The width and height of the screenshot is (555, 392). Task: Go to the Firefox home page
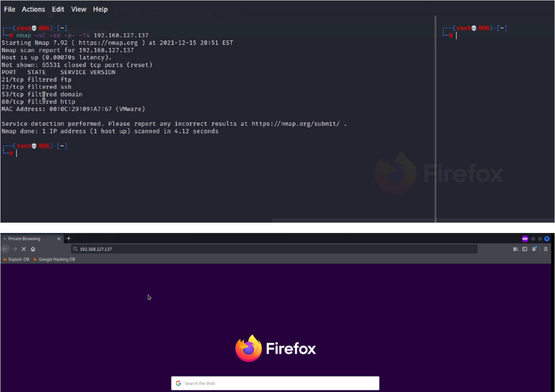[33, 249]
